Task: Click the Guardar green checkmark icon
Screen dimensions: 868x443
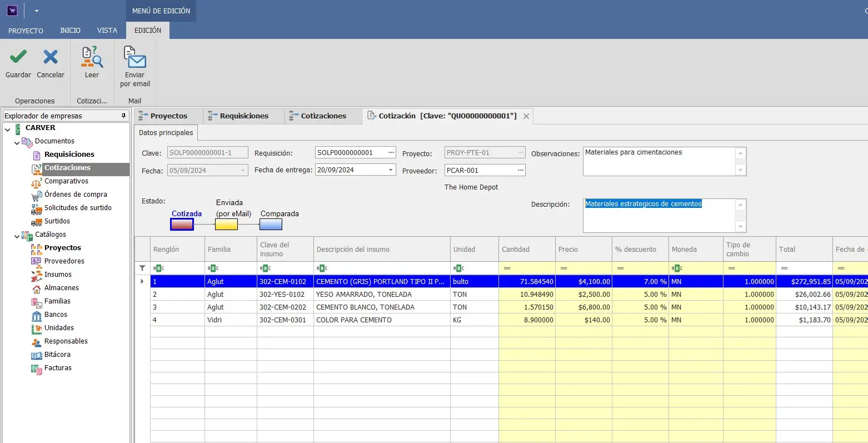Action: coord(18,57)
